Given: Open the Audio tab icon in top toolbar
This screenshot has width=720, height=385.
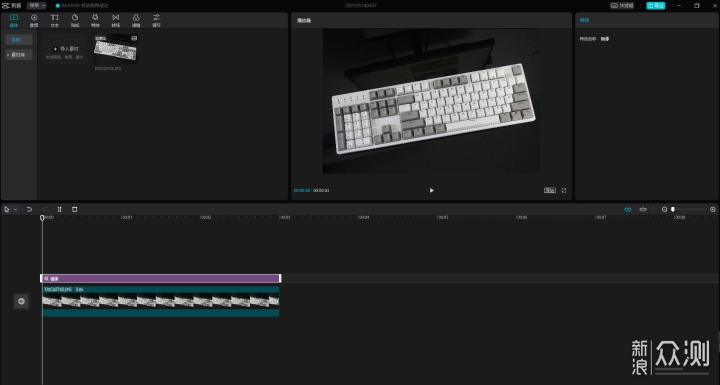Looking at the screenshot, I should [x=34, y=20].
